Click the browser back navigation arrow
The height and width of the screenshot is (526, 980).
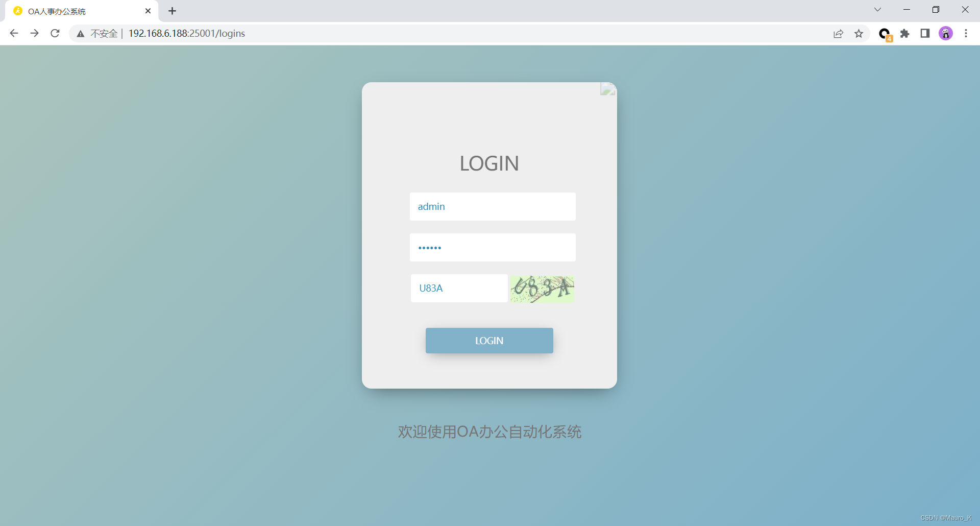pos(14,33)
